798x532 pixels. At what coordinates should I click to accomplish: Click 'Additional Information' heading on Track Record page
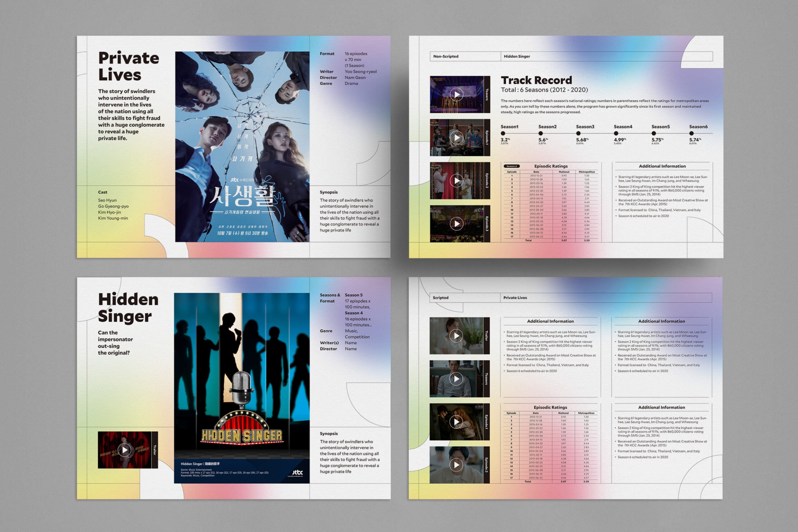[662, 166]
